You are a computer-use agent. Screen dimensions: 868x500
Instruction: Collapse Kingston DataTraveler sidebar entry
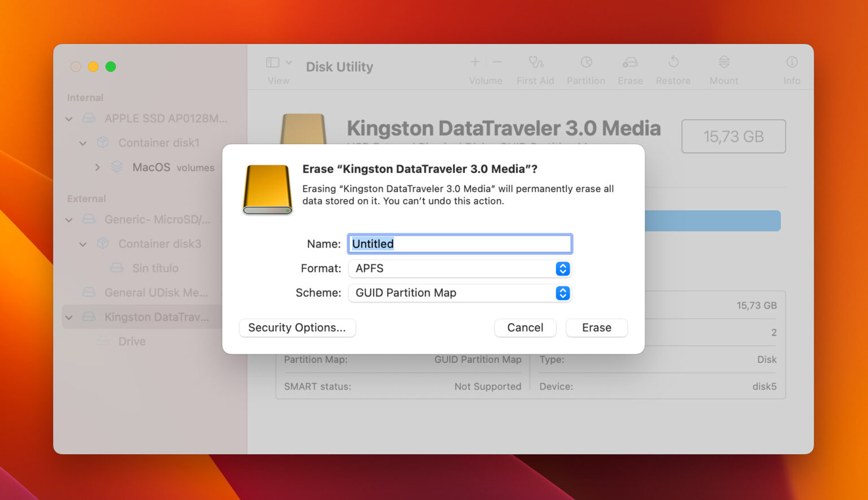(69, 317)
